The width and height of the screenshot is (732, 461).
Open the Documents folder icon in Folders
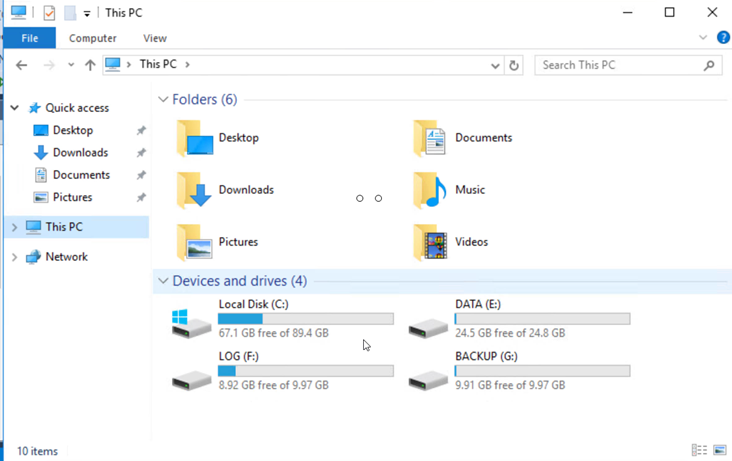[430, 138]
